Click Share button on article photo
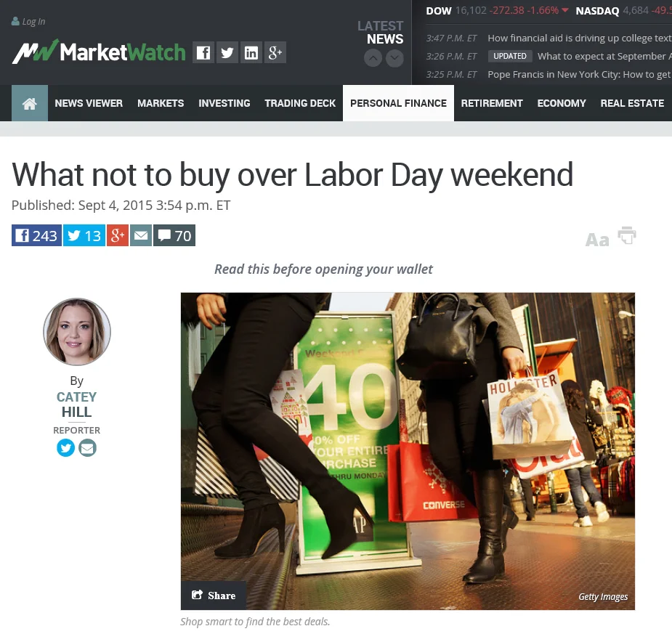This screenshot has width=672, height=634. [x=214, y=596]
